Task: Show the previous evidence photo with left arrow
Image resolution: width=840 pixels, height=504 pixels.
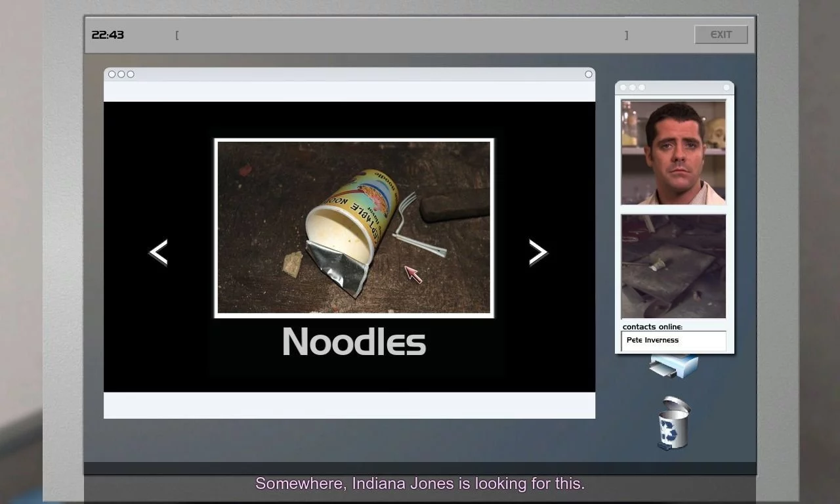Action: click(x=158, y=252)
